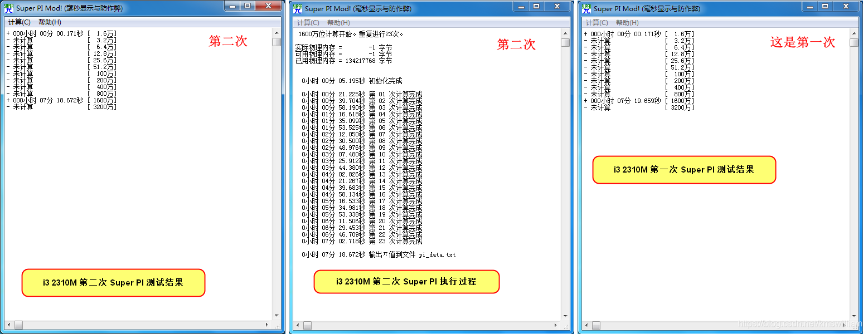Click scroll-left arrow in 18.672秒 results window
868x334 pixels.
[x=9, y=325]
